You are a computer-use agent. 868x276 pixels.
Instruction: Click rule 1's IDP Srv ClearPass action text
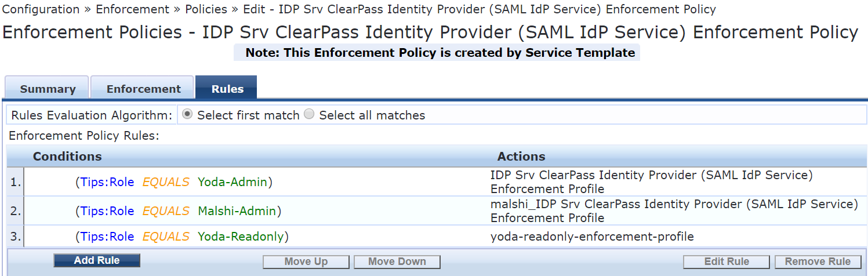652,182
